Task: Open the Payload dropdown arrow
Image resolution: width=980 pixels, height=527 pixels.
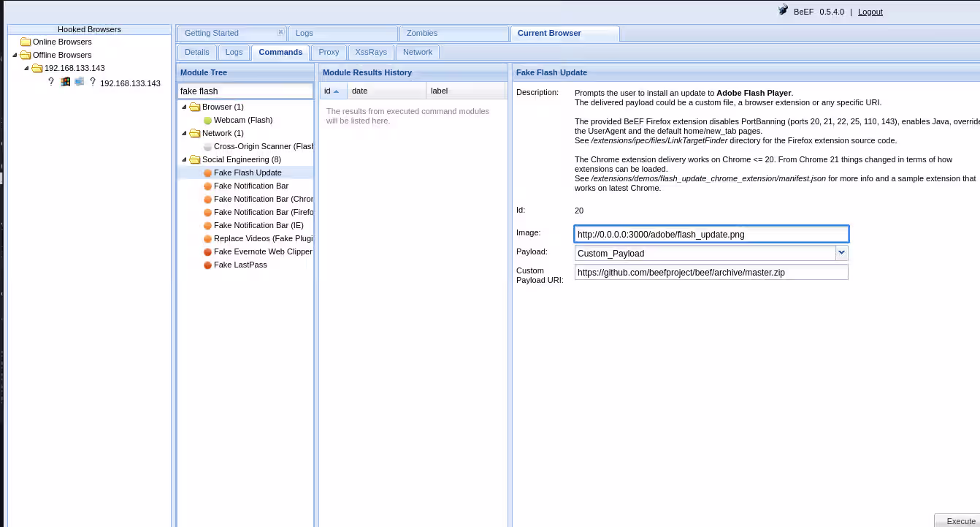Action: tap(842, 253)
